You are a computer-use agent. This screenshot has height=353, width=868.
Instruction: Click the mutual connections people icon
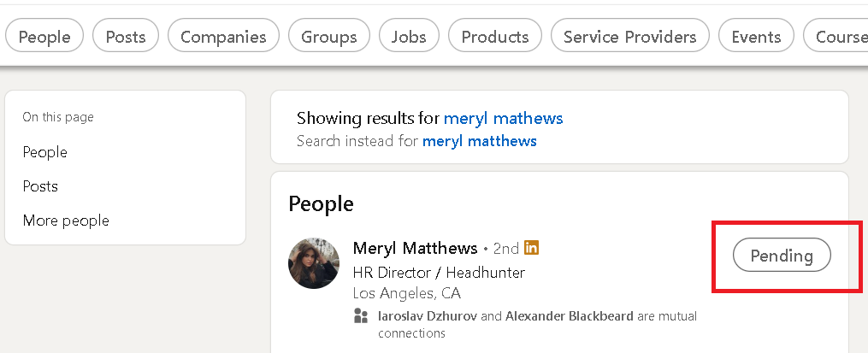361,316
